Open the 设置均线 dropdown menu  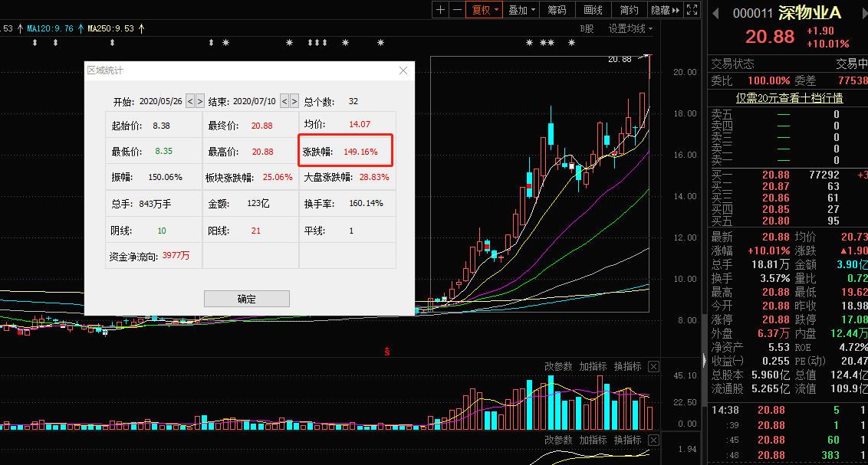point(630,28)
